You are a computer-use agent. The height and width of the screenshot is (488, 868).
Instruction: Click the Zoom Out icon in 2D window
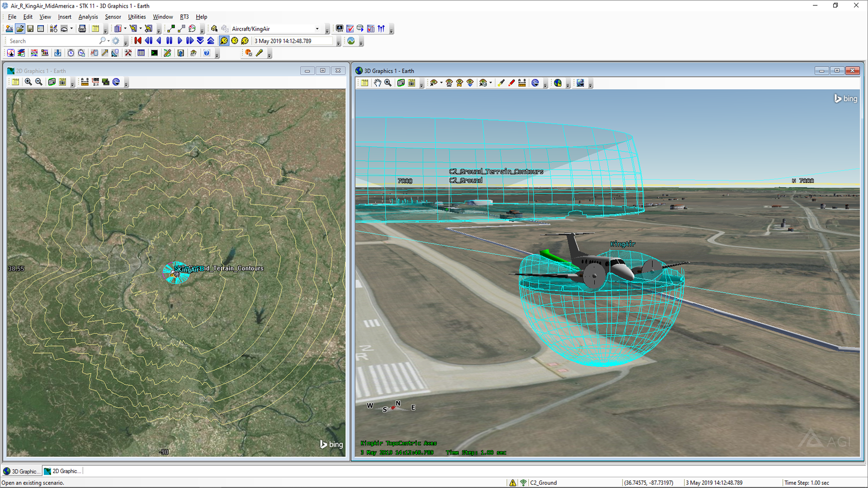[39, 82]
